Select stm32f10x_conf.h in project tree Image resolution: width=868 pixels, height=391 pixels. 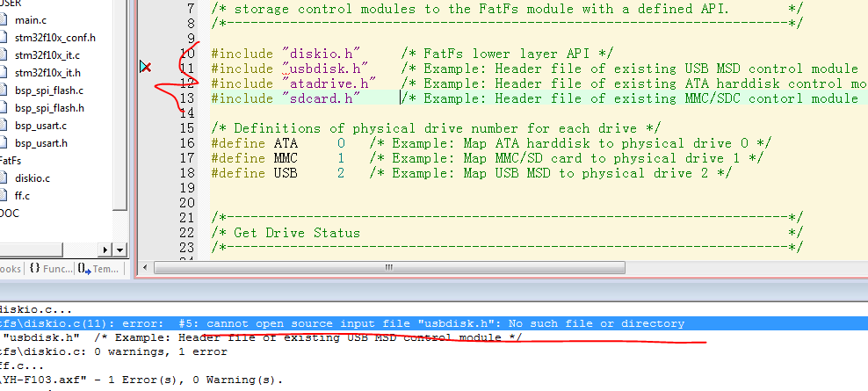pyautogui.click(x=54, y=38)
